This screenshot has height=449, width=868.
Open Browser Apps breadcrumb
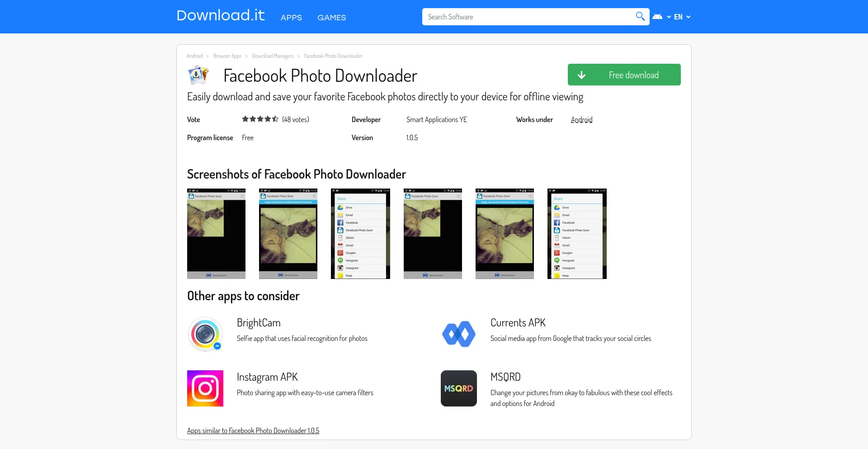[227, 56]
